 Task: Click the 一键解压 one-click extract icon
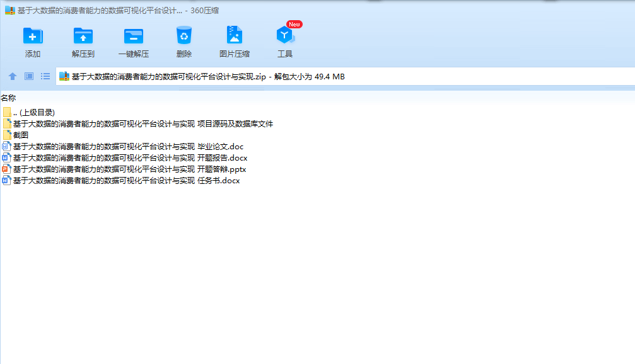click(x=134, y=36)
